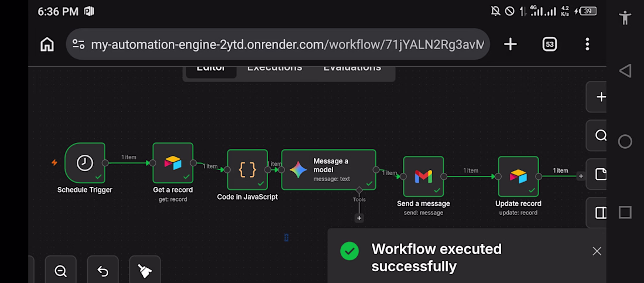This screenshot has height=283, width=644.
Task: Add a tool via Tools plus button
Action: (x=359, y=218)
